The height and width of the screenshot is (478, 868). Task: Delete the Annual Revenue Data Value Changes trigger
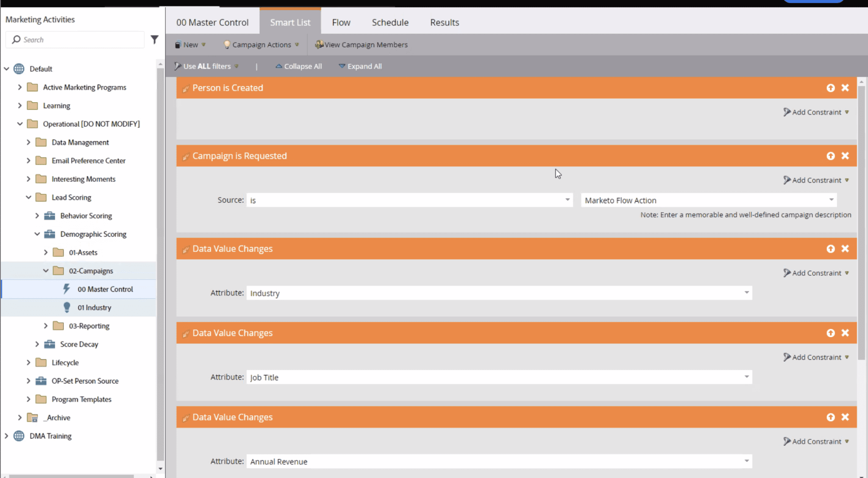coord(846,417)
